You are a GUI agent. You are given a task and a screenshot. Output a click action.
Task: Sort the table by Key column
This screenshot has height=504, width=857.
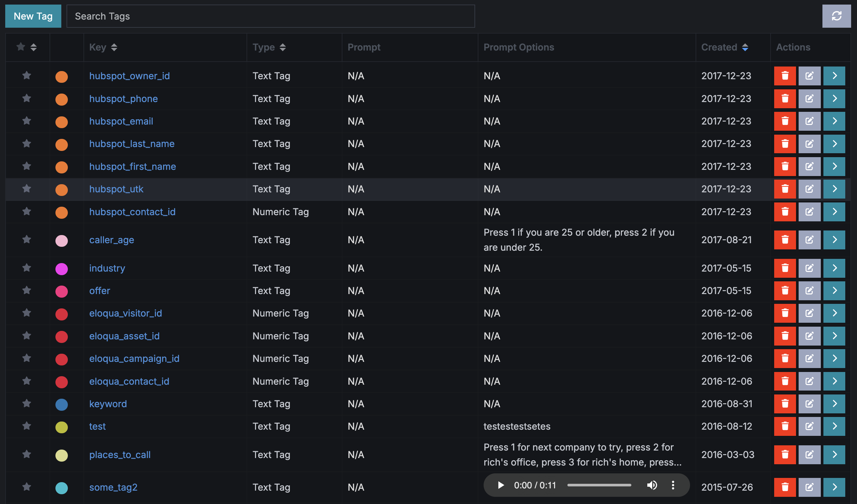(114, 47)
